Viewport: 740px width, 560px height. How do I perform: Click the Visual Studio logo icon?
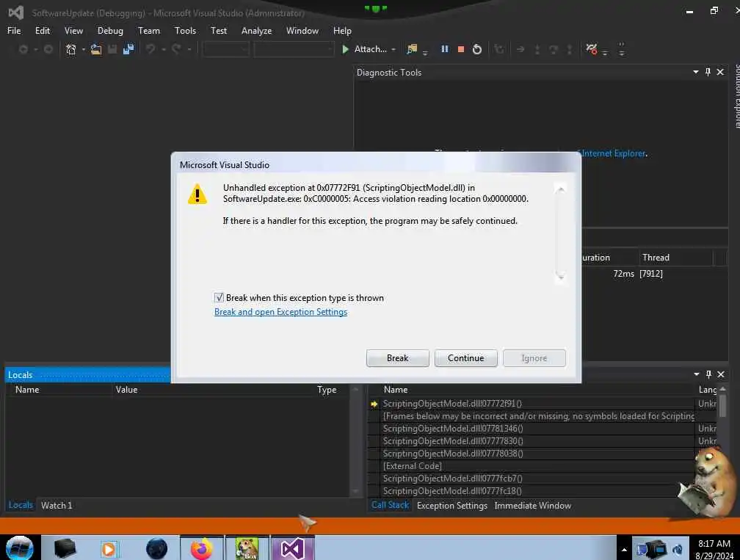point(16,12)
